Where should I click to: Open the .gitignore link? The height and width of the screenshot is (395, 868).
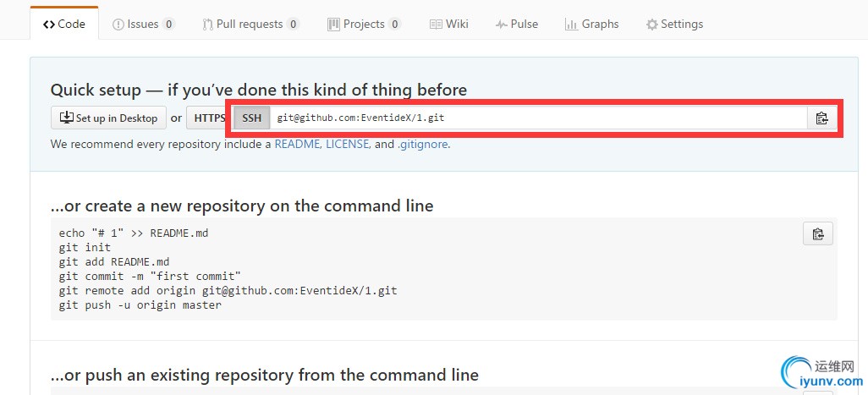click(422, 145)
